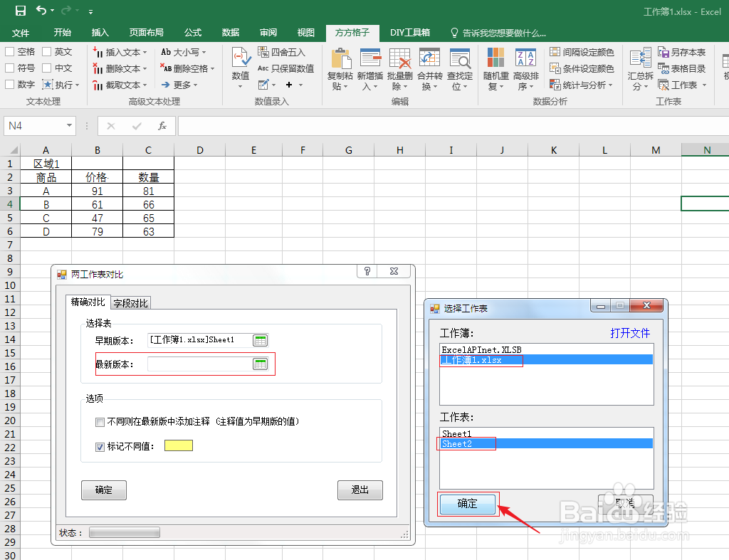This screenshot has height=560, width=729.
Task: Click 确定 in 两工作表对比 dialog
Action: click(104, 490)
